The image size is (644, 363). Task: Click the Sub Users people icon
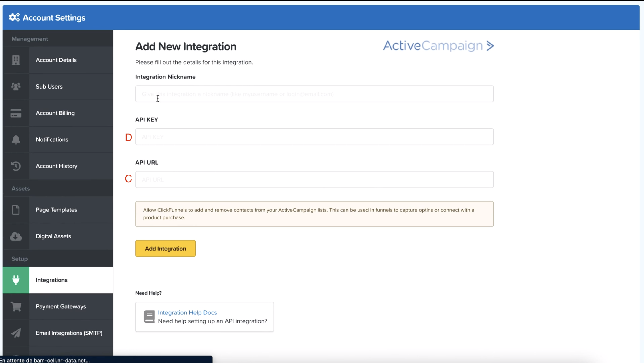pyautogui.click(x=16, y=87)
